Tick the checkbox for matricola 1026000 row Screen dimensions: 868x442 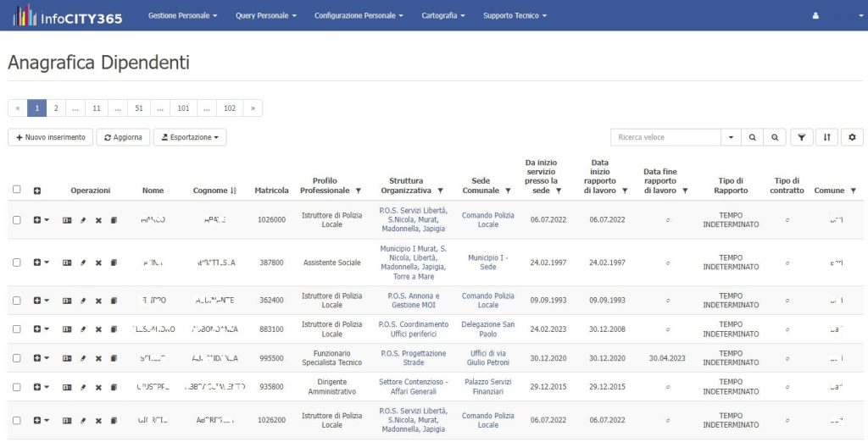tap(16, 220)
